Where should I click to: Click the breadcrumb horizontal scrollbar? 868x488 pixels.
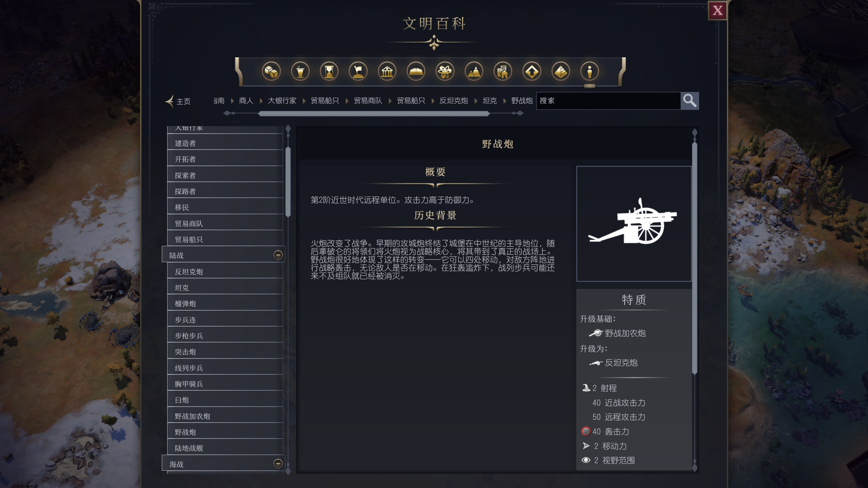coord(373,114)
